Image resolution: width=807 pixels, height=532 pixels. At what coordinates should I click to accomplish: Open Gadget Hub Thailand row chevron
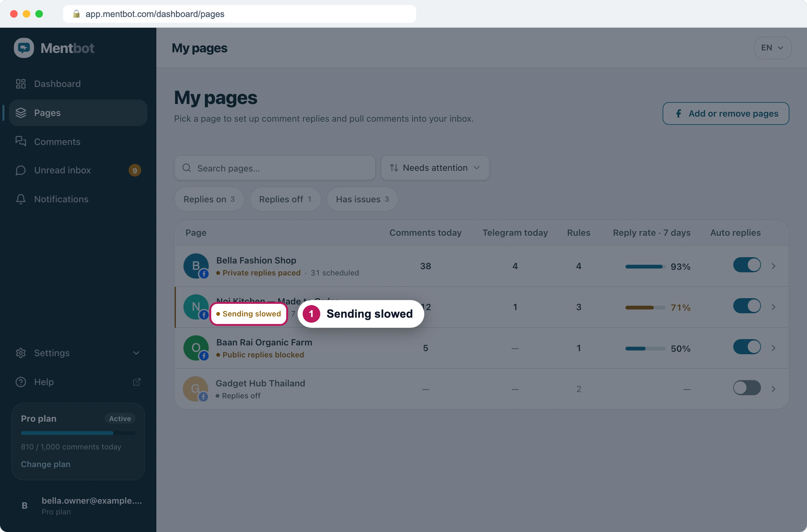point(773,389)
